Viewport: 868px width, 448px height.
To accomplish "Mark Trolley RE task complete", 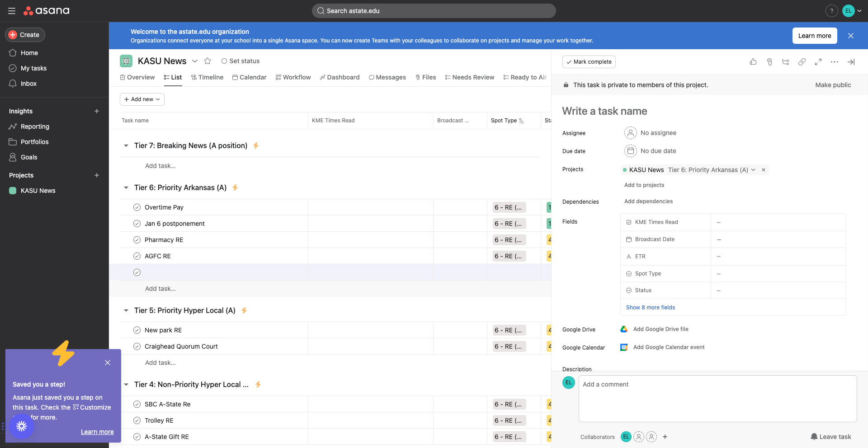I will (137, 420).
